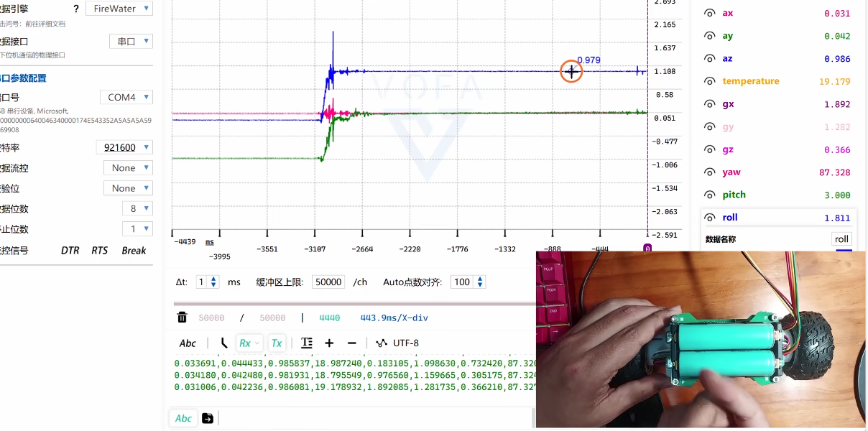
Task: Toggle the Abc text display mode in toolbar
Action: pyautogui.click(x=188, y=343)
